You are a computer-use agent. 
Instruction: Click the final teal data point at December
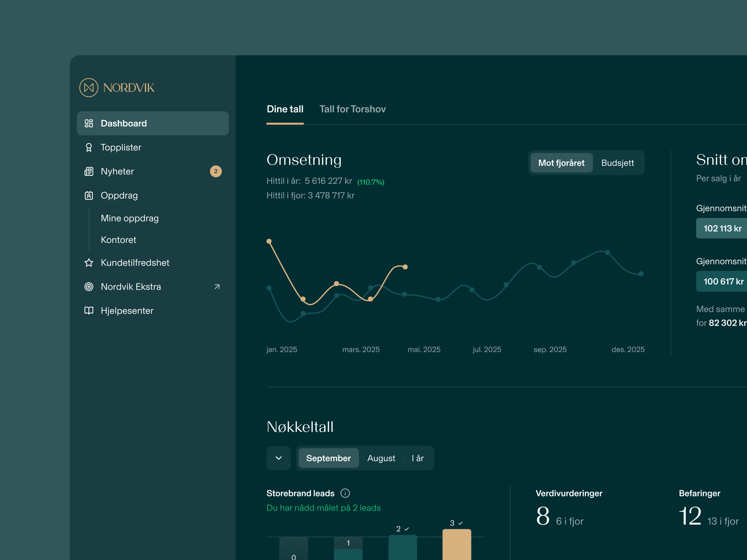pos(641,274)
